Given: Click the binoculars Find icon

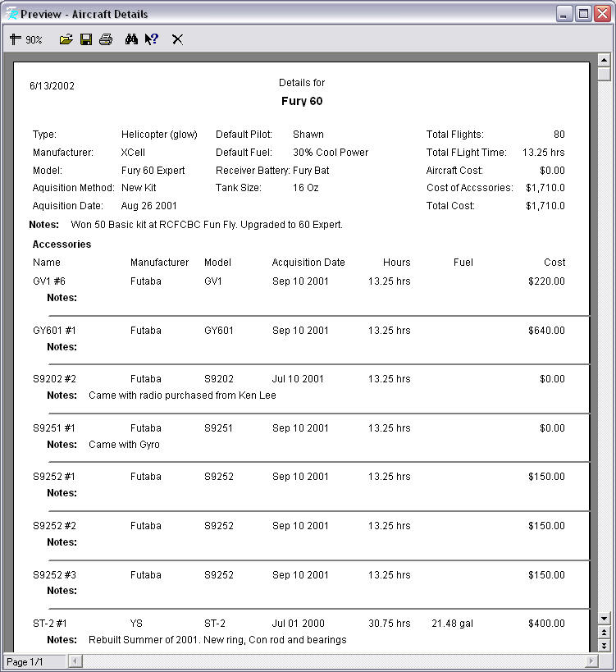Looking at the screenshot, I should pos(131,39).
